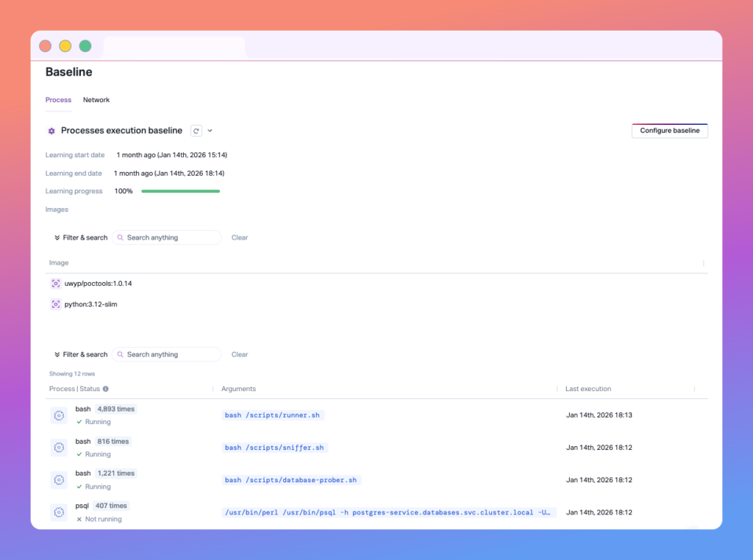Clear the image search filter
Viewport: 753px width, 560px height.
pos(240,237)
